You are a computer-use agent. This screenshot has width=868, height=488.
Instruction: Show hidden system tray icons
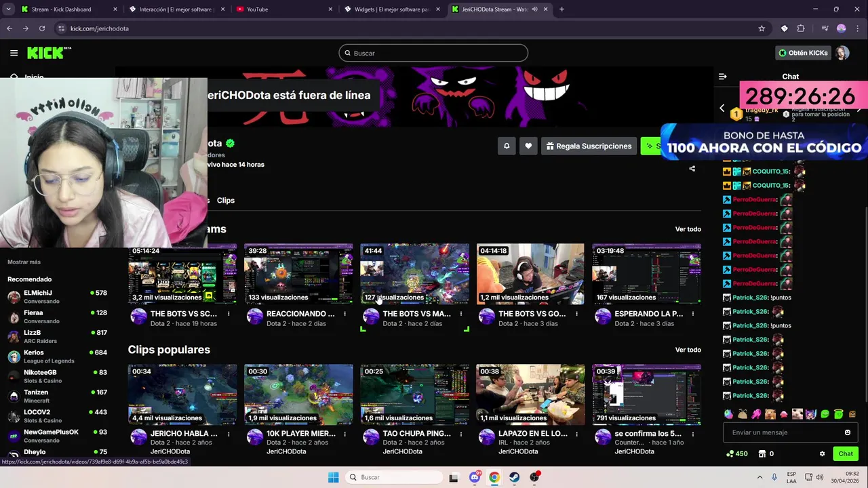759,477
